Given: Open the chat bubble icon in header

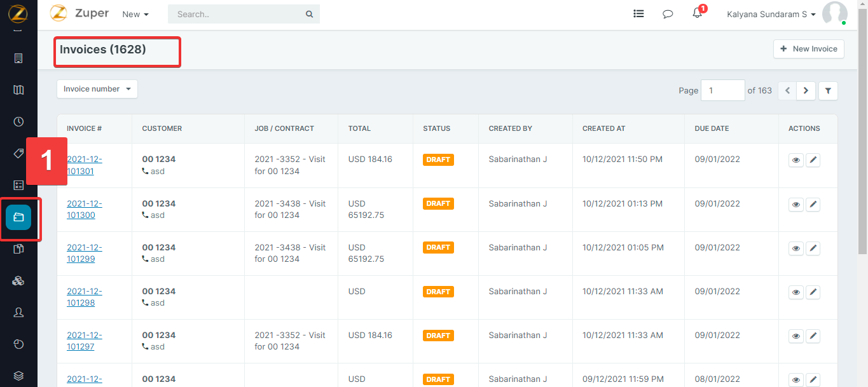Looking at the screenshot, I should (668, 14).
